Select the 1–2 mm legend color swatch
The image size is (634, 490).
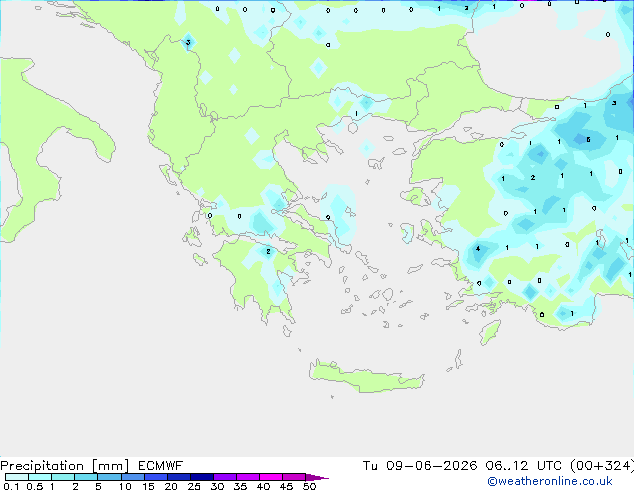pos(63,477)
